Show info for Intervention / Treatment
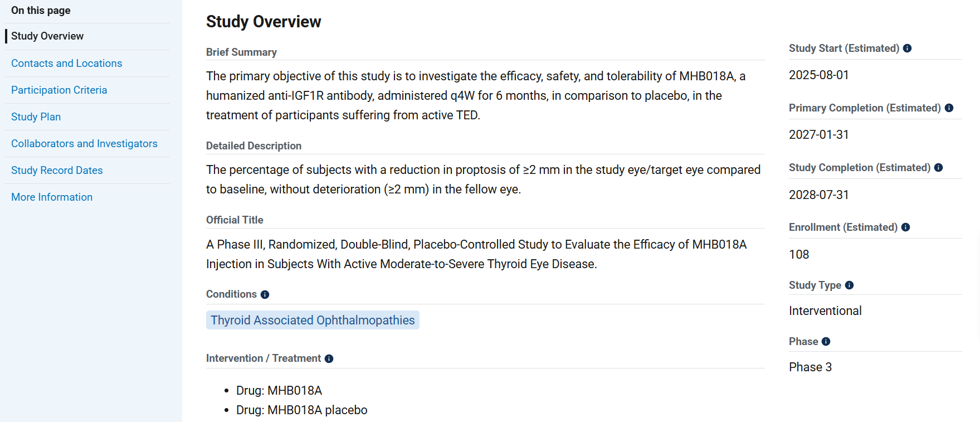Screen dimensions: 980x422 tap(329, 359)
